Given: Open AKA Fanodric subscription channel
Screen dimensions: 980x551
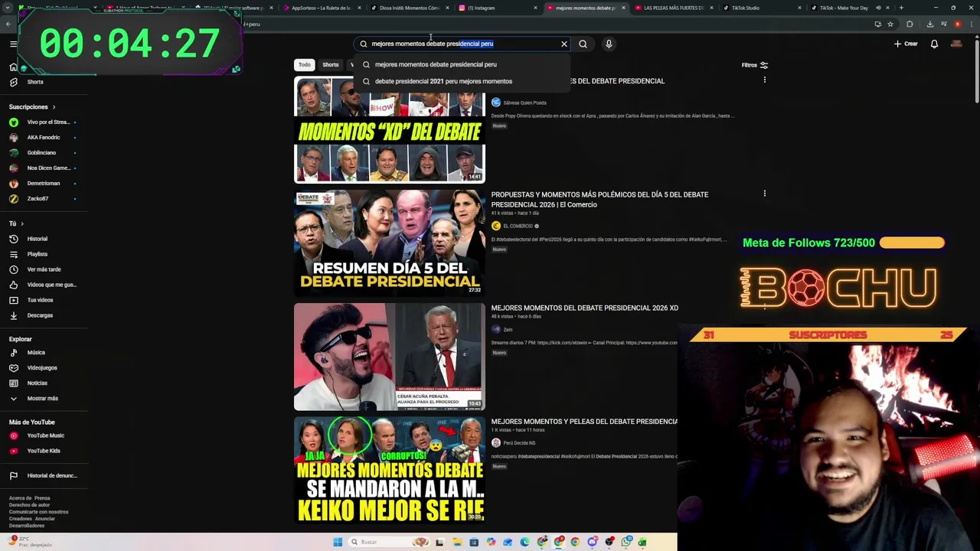Looking at the screenshot, I should click(42, 137).
